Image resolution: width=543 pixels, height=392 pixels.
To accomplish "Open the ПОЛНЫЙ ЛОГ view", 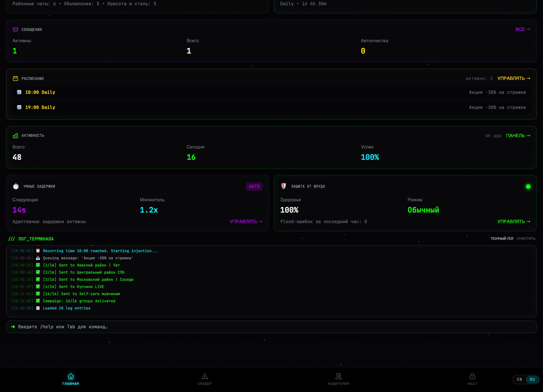I will point(502,238).
